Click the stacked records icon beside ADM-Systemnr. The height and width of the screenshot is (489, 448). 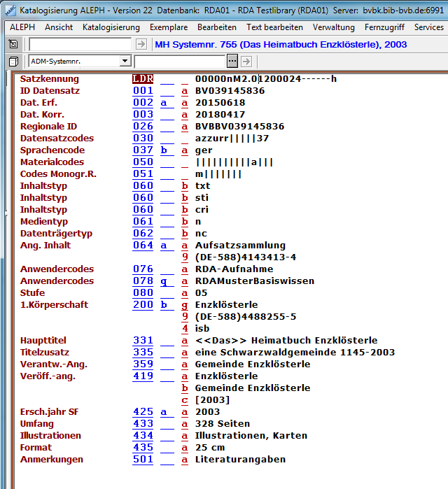point(13,62)
